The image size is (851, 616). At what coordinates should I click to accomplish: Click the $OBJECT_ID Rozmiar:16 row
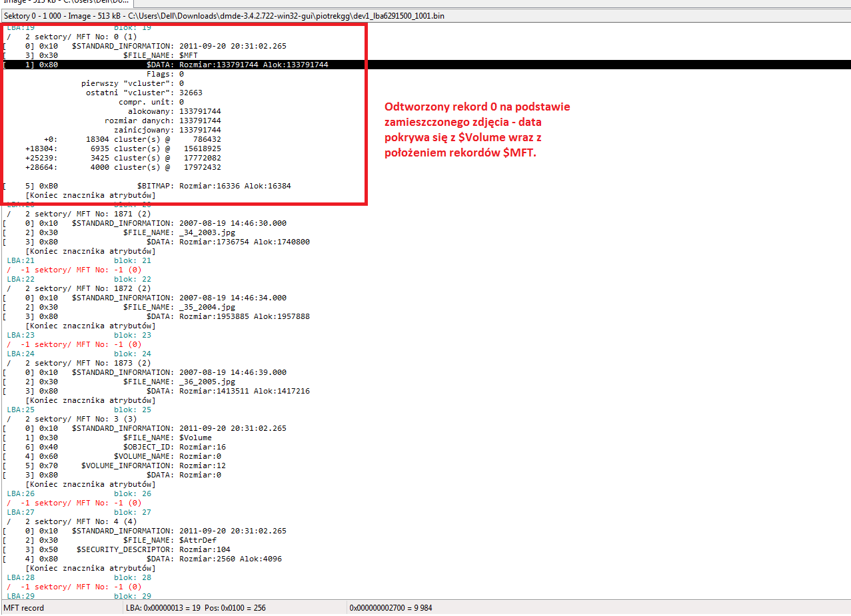coord(115,447)
